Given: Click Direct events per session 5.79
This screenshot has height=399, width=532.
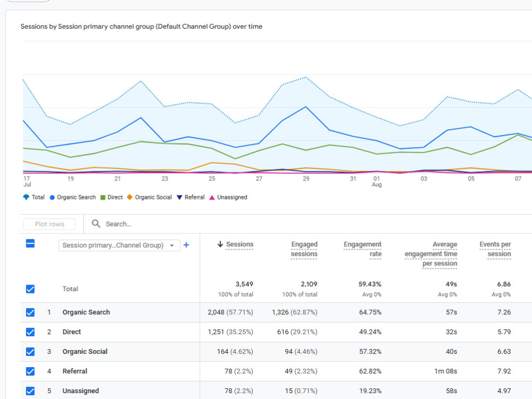Looking at the screenshot, I should click(504, 332).
